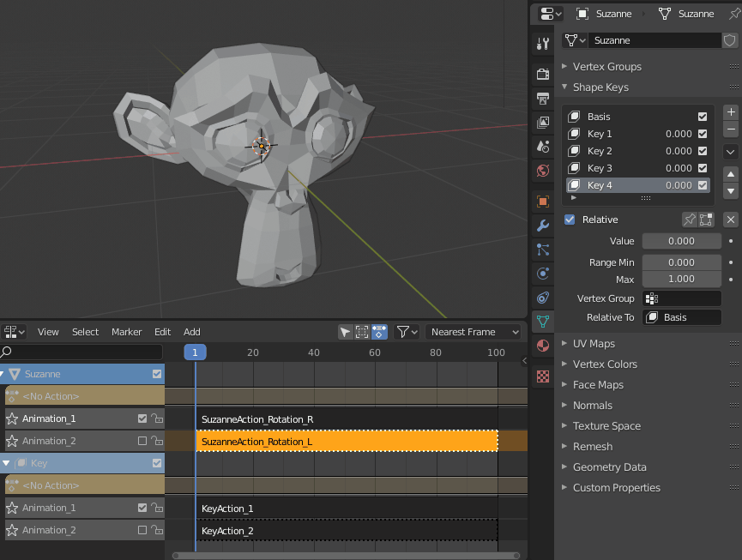
Task: Toggle show errors-only filter icon
Action: click(x=379, y=332)
